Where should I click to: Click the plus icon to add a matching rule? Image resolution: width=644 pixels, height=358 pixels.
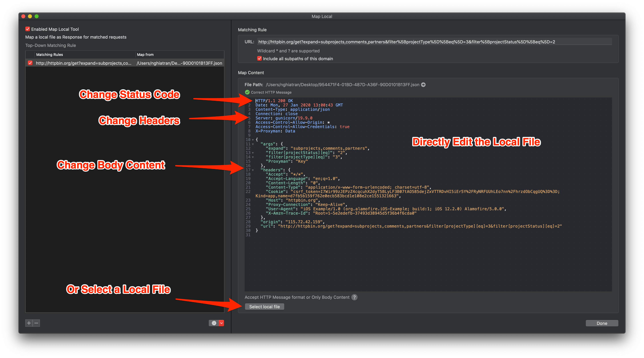click(29, 323)
